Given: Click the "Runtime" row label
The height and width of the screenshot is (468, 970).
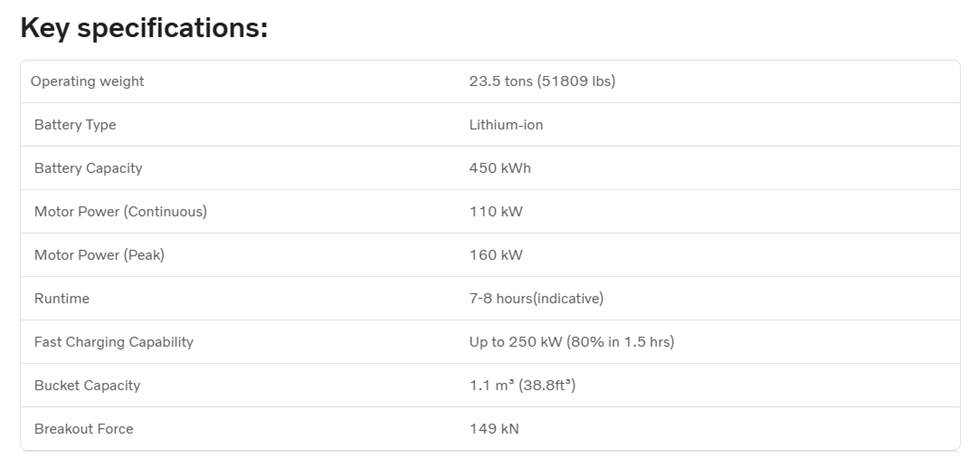Looking at the screenshot, I should point(62,298).
